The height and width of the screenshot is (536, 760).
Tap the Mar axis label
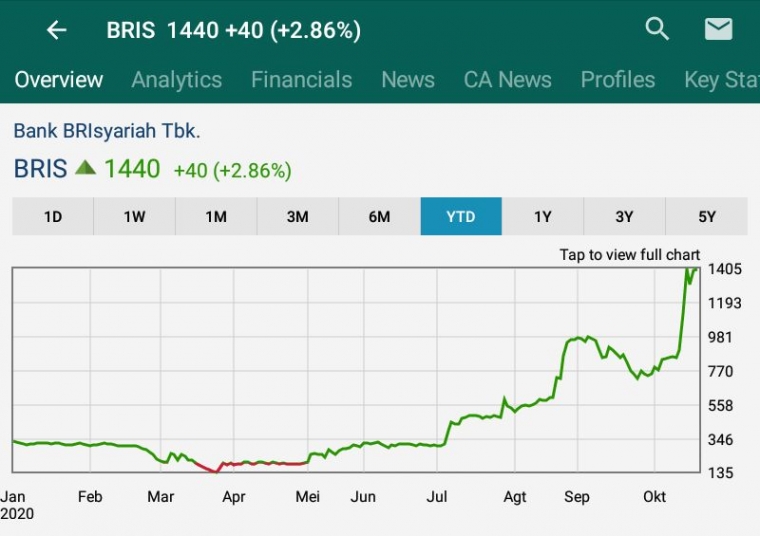pos(160,497)
